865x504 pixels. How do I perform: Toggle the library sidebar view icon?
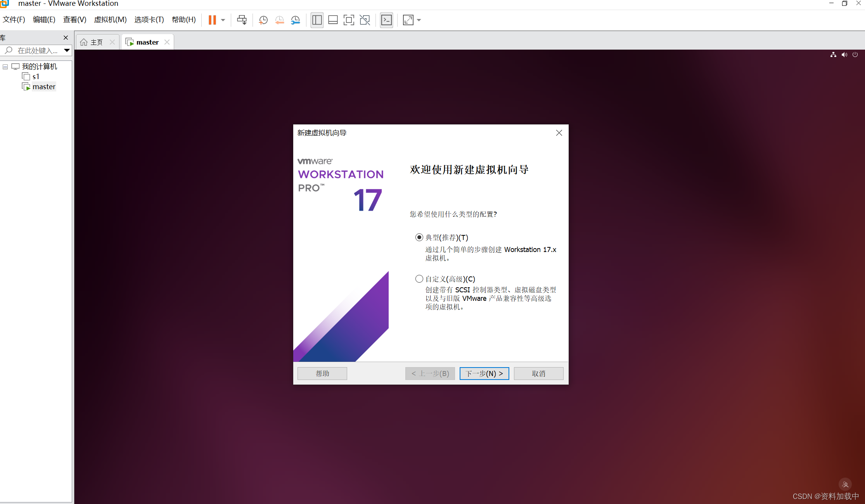(x=317, y=20)
